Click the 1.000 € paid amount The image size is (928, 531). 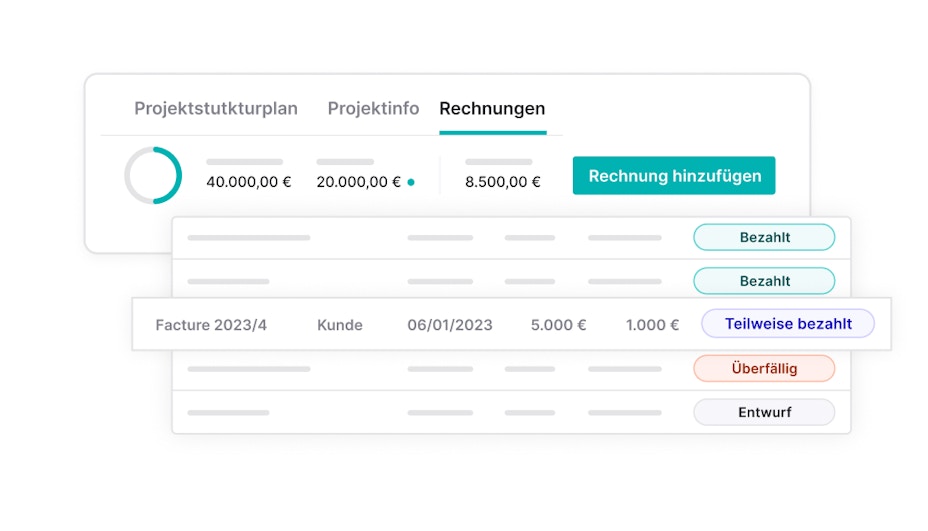click(x=652, y=325)
